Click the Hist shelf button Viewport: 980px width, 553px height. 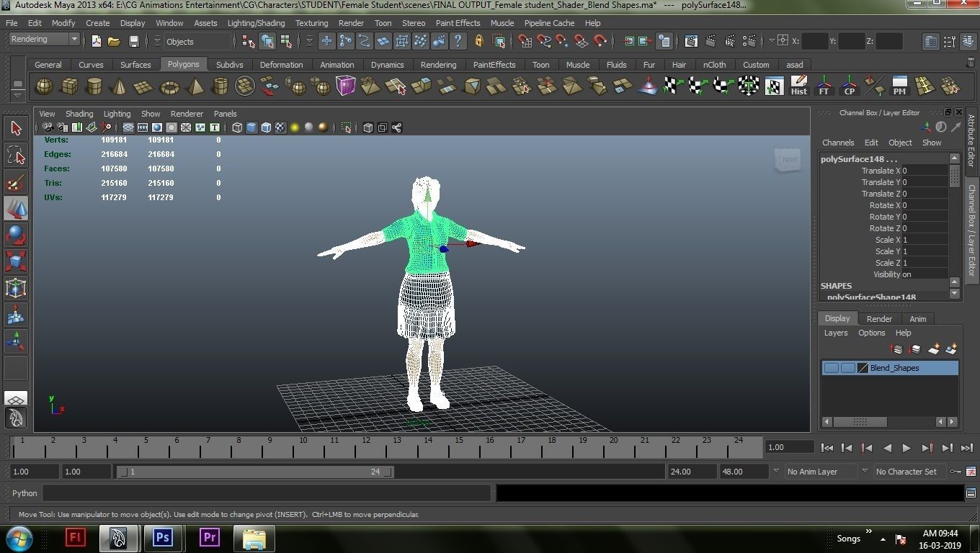coord(799,86)
